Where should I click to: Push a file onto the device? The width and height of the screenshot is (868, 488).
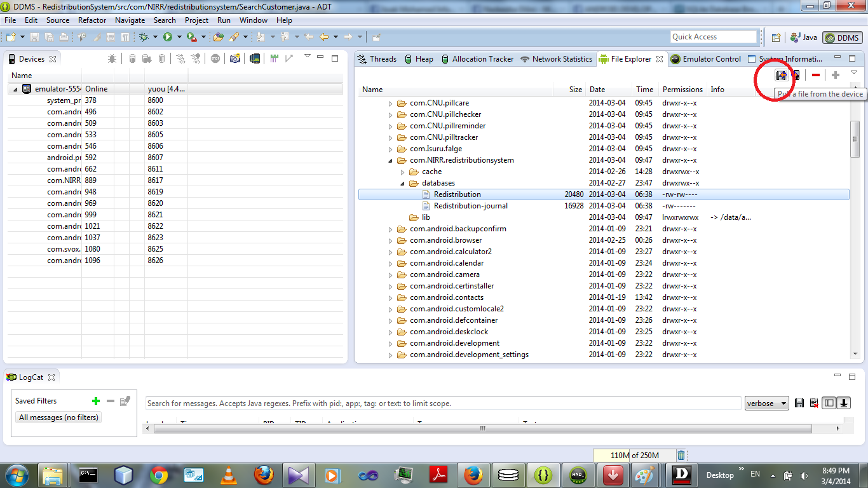pos(795,75)
